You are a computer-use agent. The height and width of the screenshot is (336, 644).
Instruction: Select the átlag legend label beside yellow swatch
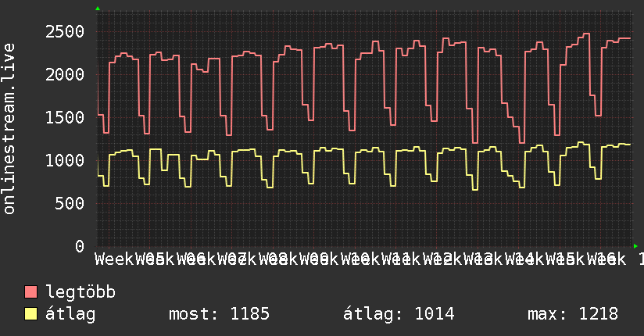coord(70,314)
